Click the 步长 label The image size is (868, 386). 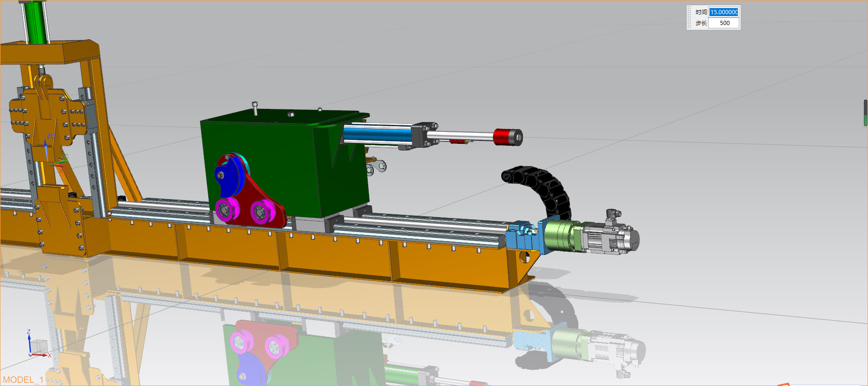701,23
